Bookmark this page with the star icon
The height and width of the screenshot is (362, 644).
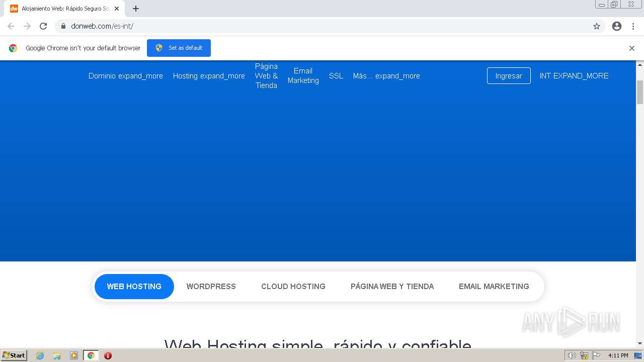pyautogui.click(x=597, y=26)
